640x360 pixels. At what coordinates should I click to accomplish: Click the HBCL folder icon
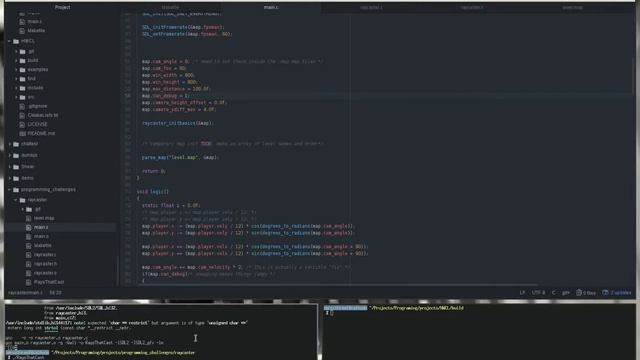(16, 41)
